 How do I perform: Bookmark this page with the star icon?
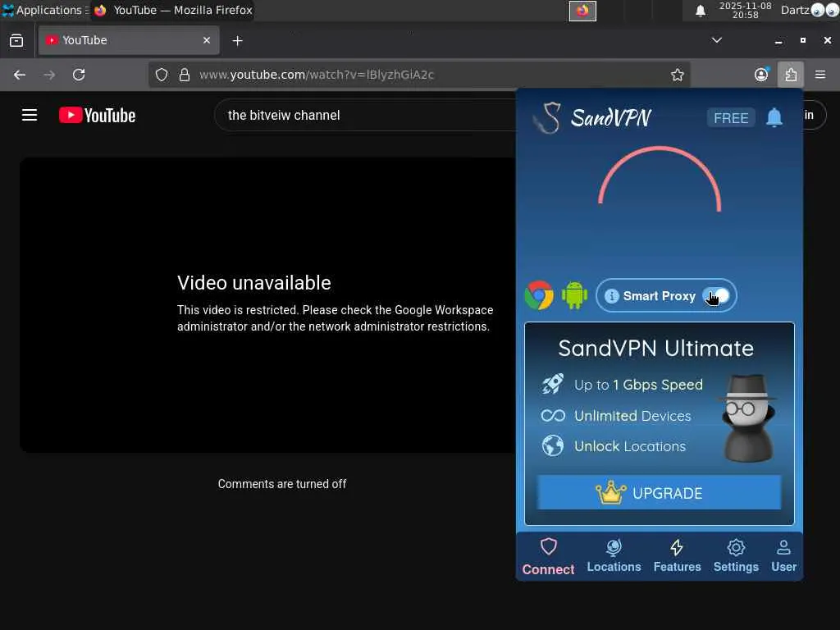pos(677,75)
